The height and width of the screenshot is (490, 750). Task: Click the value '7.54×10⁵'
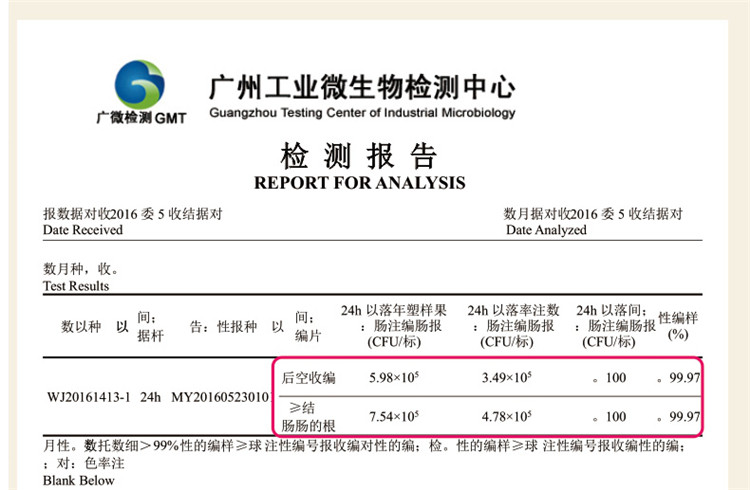tap(394, 416)
